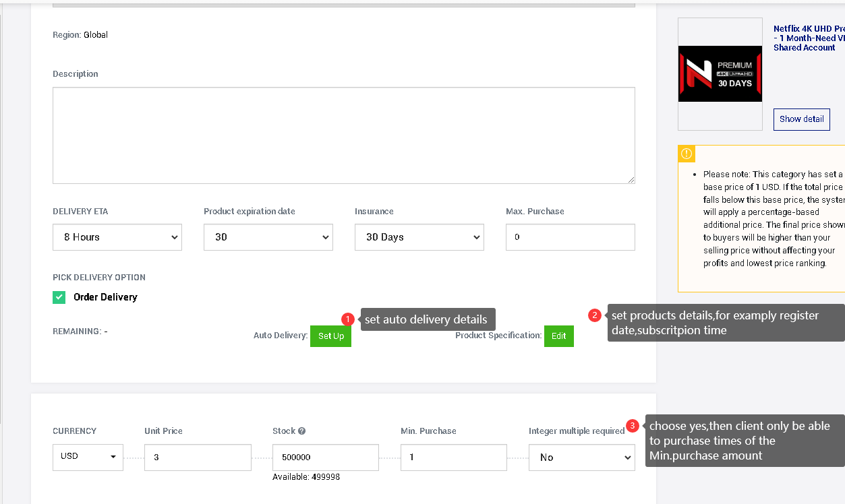The height and width of the screenshot is (504, 845).
Task: Focus the Max. Purchase input field
Action: point(570,237)
